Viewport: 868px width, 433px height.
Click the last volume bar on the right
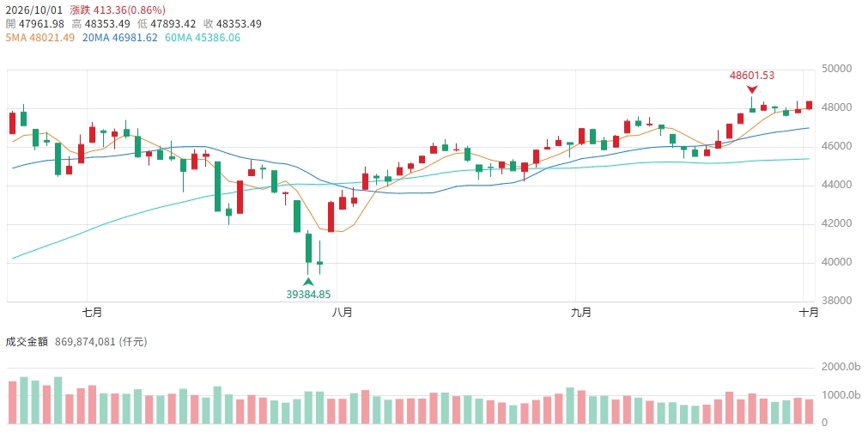pos(809,412)
